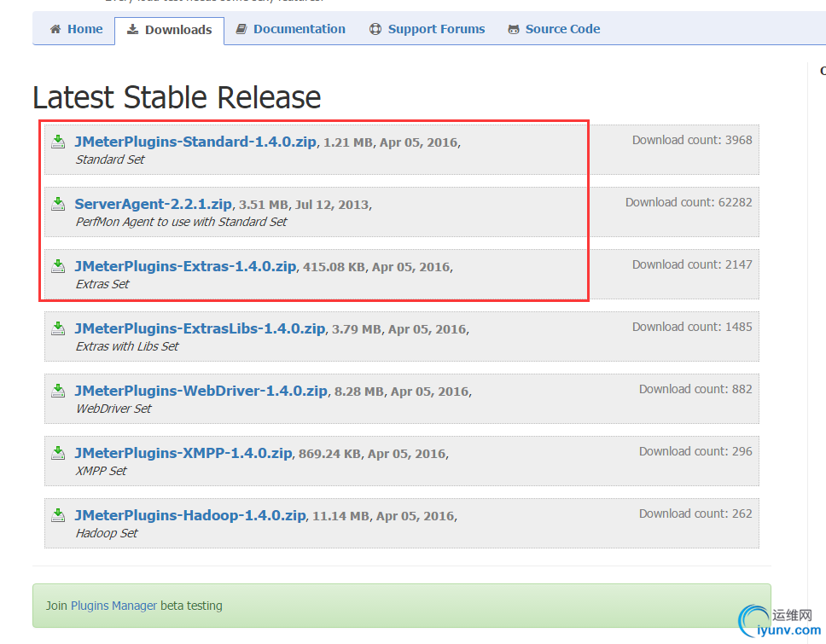
Task: Select the Downloads tab
Action: [x=169, y=30]
